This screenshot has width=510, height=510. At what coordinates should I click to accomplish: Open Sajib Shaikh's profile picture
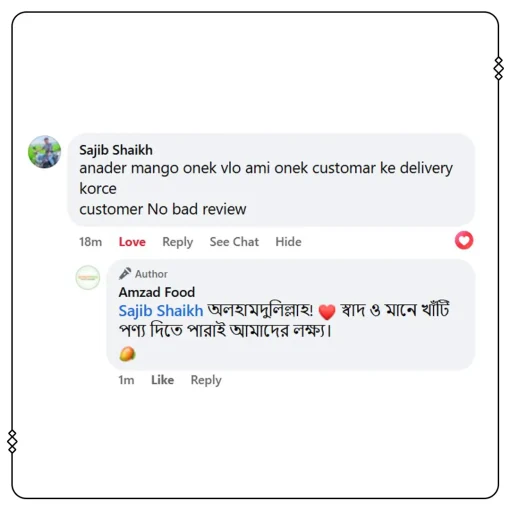(x=44, y=152)
